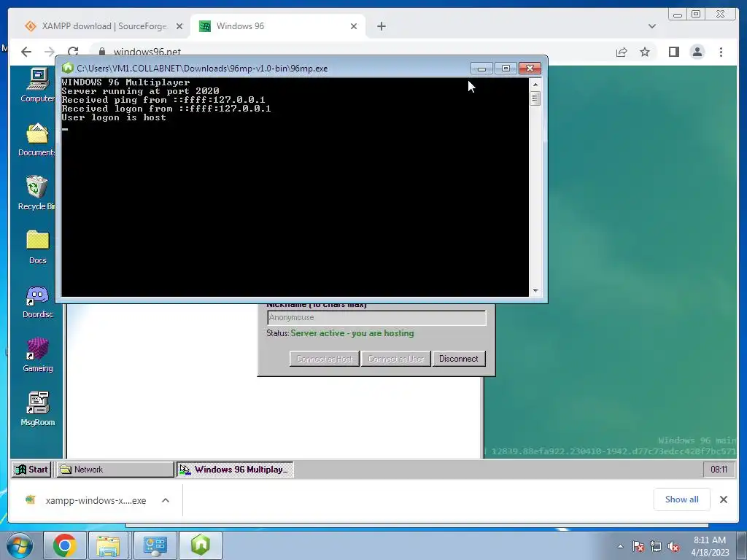The image size is (747, 560).
Task: Click the console scrollbar down arrow
Action: (x=535, y=290)
